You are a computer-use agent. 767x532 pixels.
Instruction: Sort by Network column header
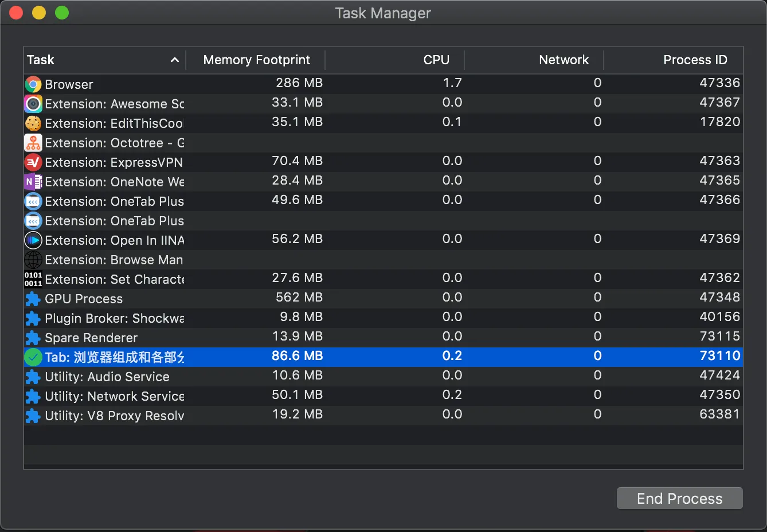click(563, 60)
